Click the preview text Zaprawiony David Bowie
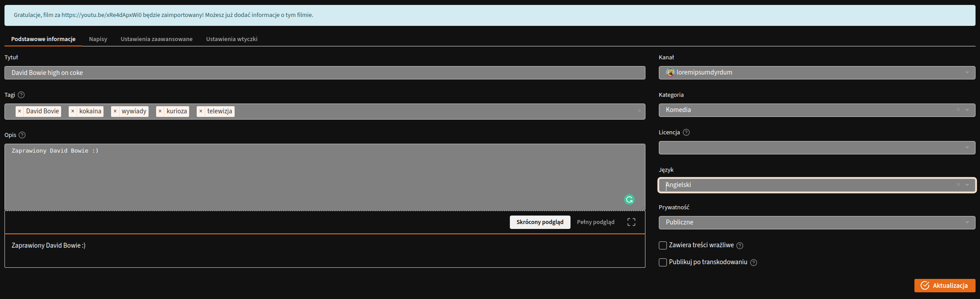Screen dimensions: 980x299 49,245
